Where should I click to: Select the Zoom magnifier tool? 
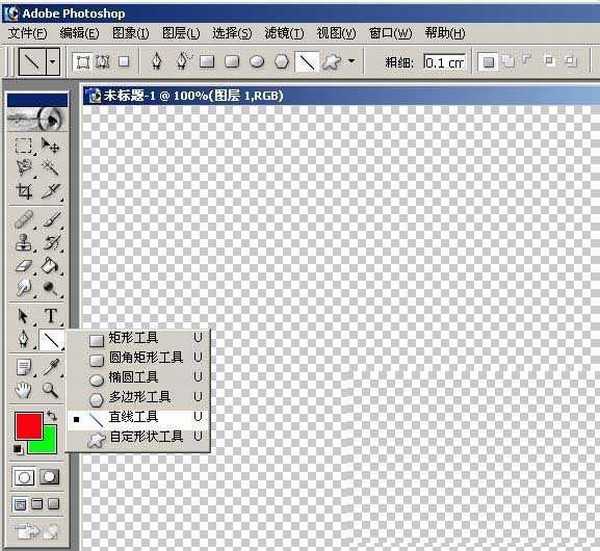coord(51,390)
